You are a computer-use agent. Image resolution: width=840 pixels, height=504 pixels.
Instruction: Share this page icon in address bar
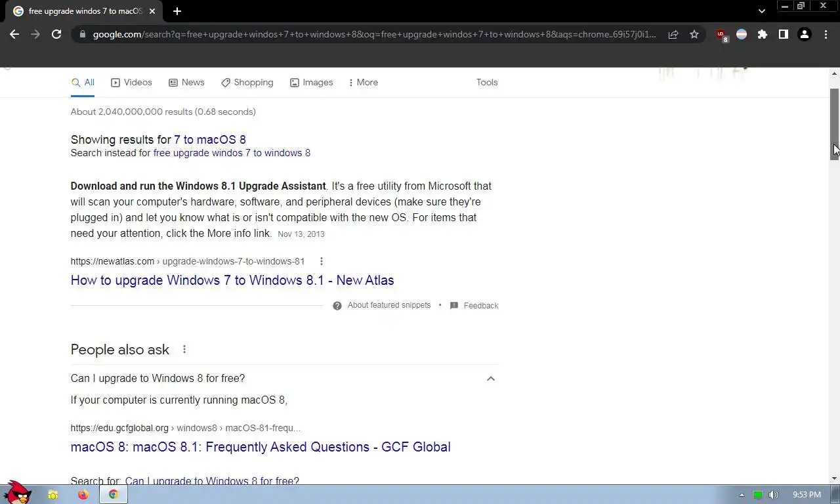point(673,34)
